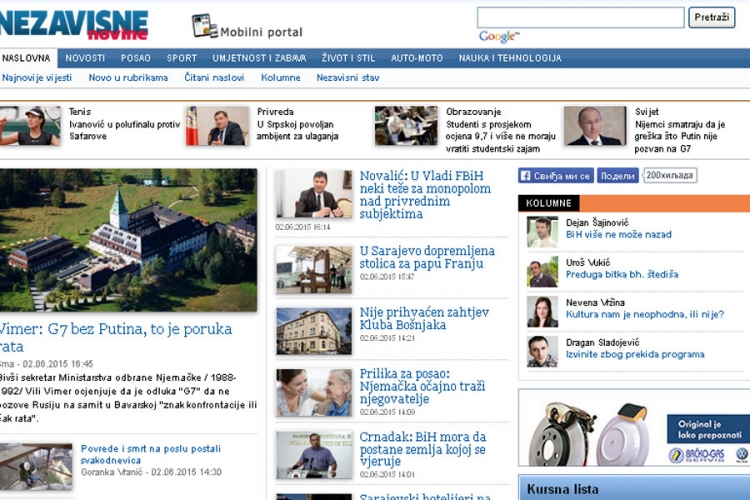Viewport: 750px width, 500px height.
Task: Open Povrede i smrt na poslu article
Action: [x=151, y=455]
